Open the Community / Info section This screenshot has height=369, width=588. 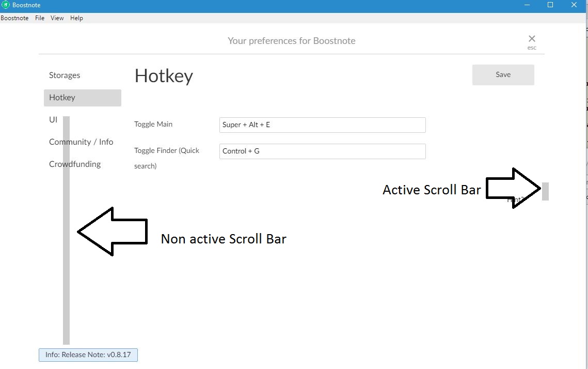[x=81, y=142]
